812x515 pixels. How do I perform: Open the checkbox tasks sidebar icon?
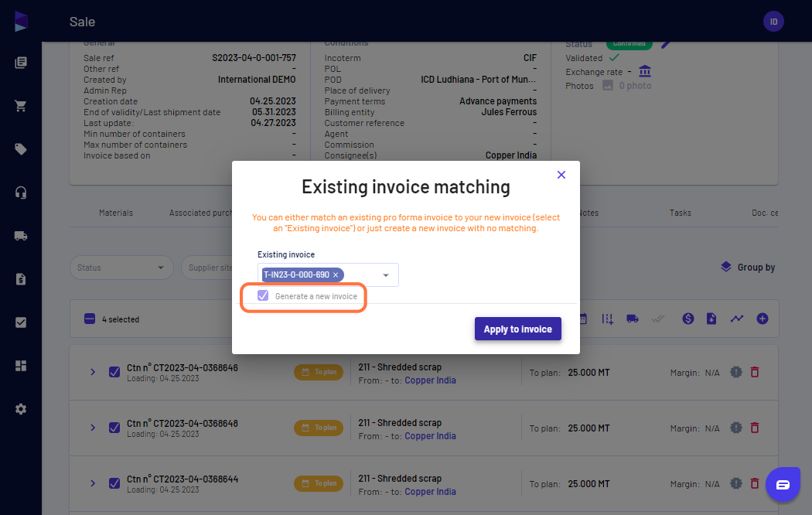21,322
